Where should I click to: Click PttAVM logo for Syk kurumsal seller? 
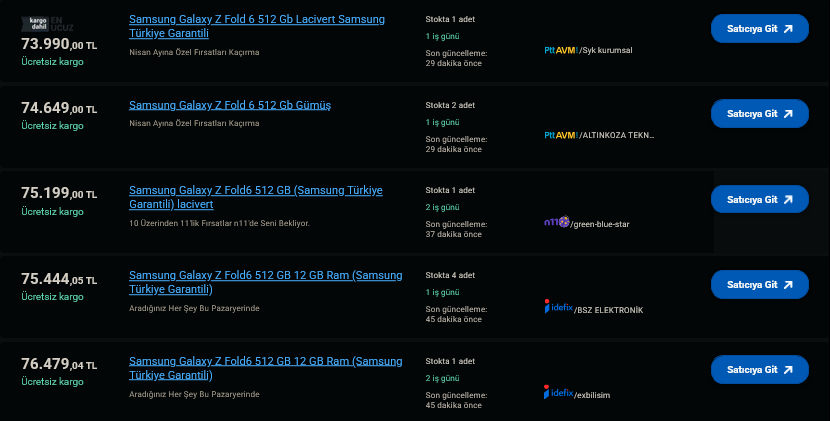[x=561, y=49]
